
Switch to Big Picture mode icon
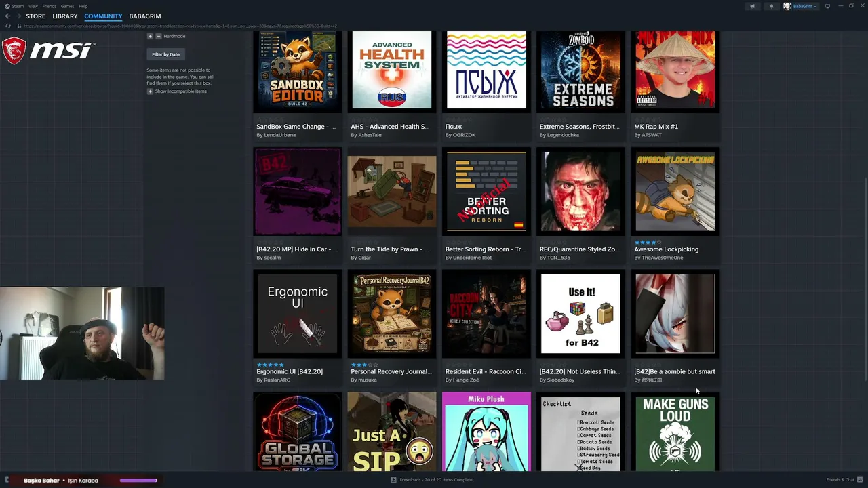pos(827,6)
